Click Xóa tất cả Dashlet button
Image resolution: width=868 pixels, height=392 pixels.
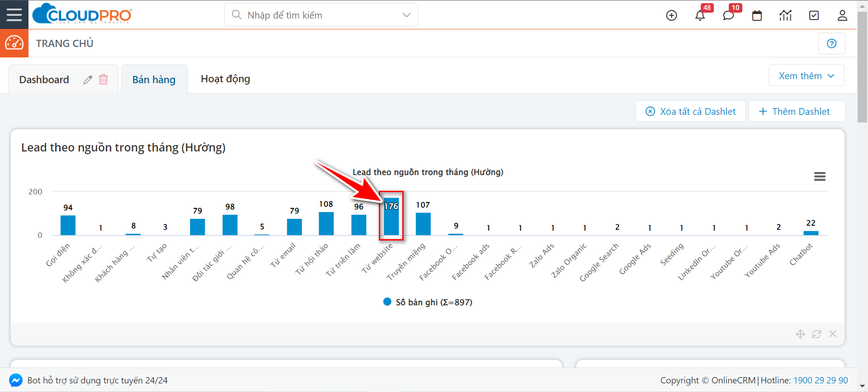[690, 111]
